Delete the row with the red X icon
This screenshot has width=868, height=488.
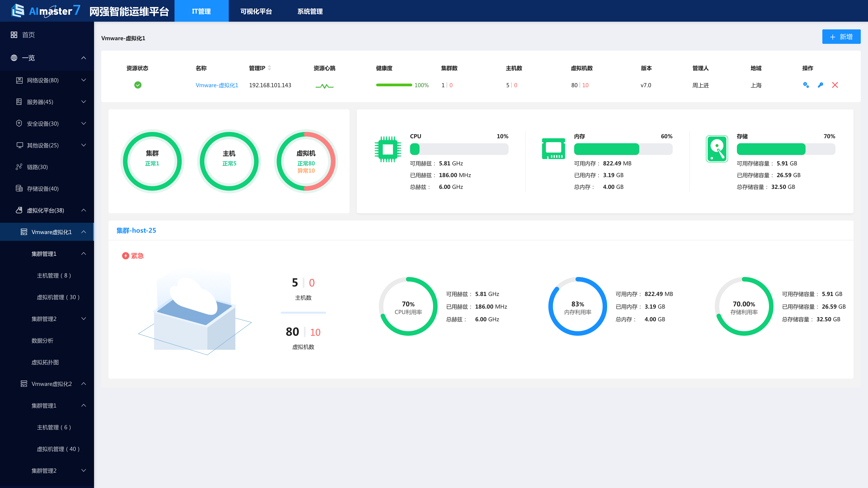(835, 85)
